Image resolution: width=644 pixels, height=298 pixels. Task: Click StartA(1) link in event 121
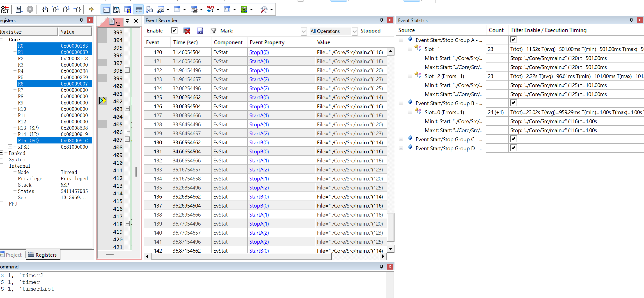click(259, 61)
